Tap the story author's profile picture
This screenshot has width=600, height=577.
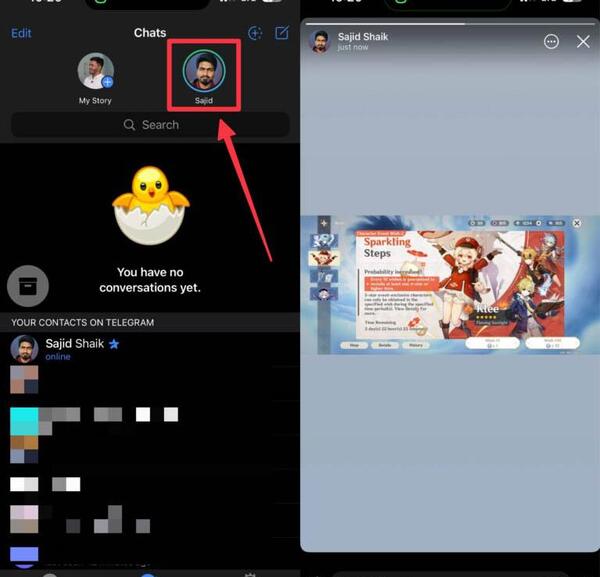click(x=320, y=42)
